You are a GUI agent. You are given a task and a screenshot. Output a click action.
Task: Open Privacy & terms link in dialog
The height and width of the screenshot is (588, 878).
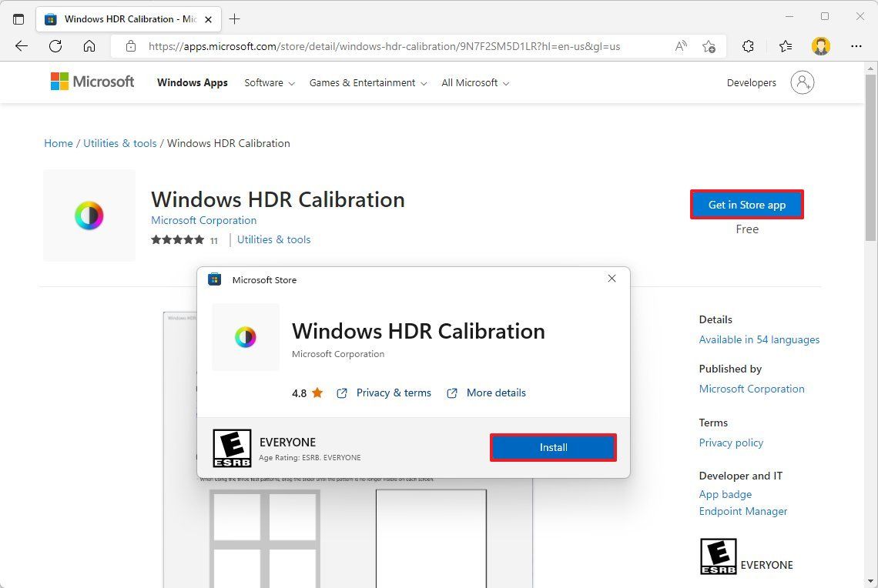coord(394,393)
